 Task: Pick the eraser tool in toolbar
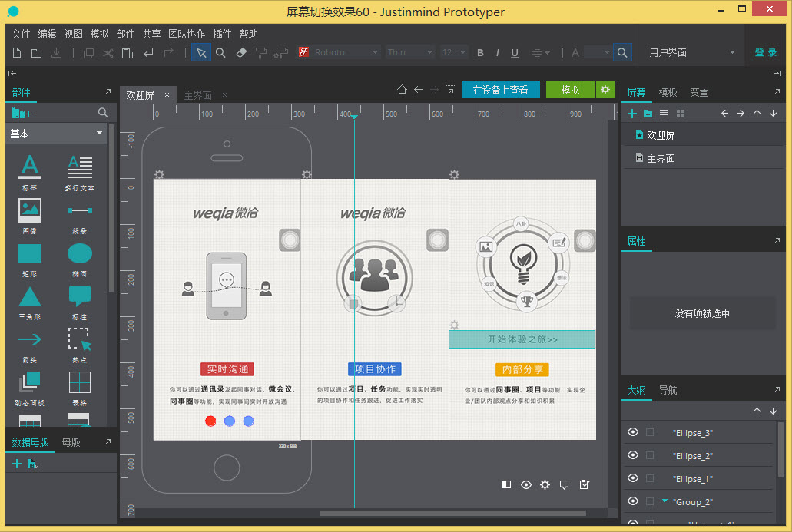coord(241,52)
